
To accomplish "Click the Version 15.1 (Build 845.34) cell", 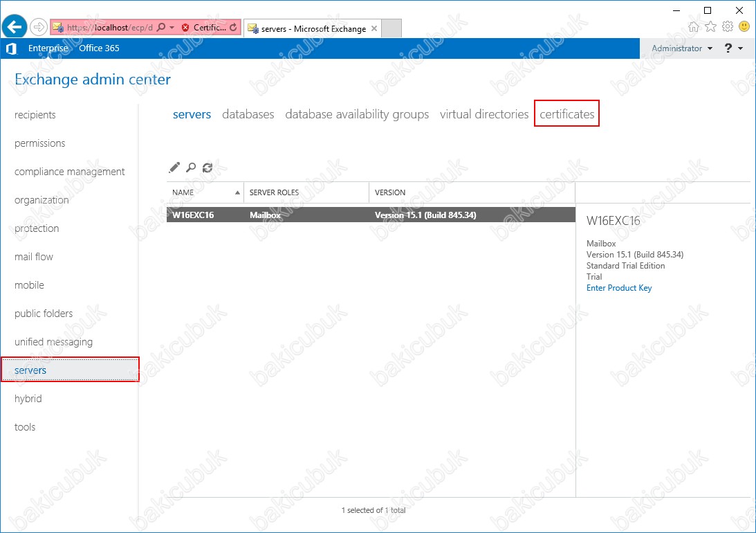I will [426, 215].
